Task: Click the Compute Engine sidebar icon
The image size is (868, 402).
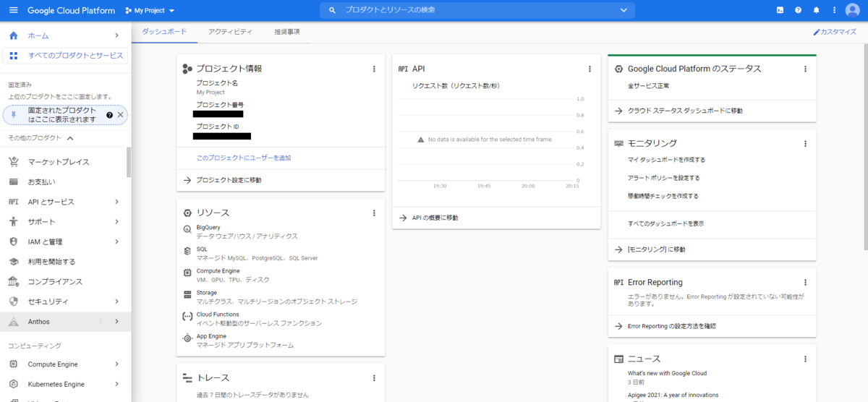Action: click(x=13, y=364)
